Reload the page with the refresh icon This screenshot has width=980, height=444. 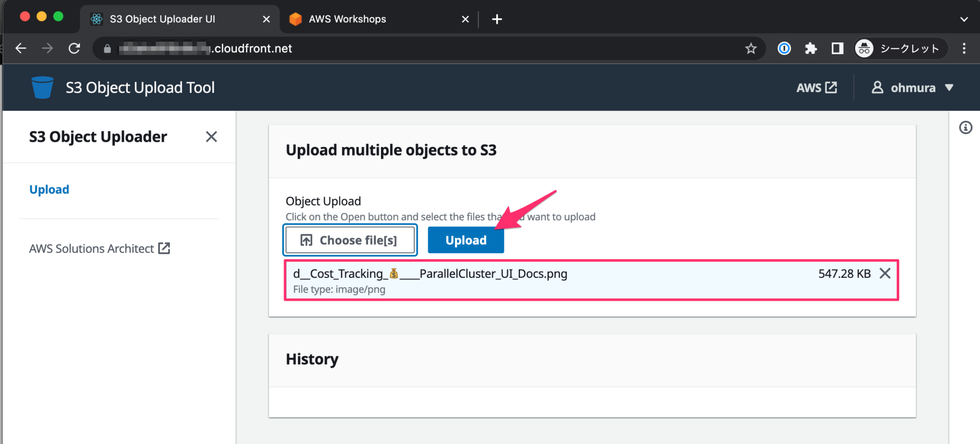tap(75, 48)
